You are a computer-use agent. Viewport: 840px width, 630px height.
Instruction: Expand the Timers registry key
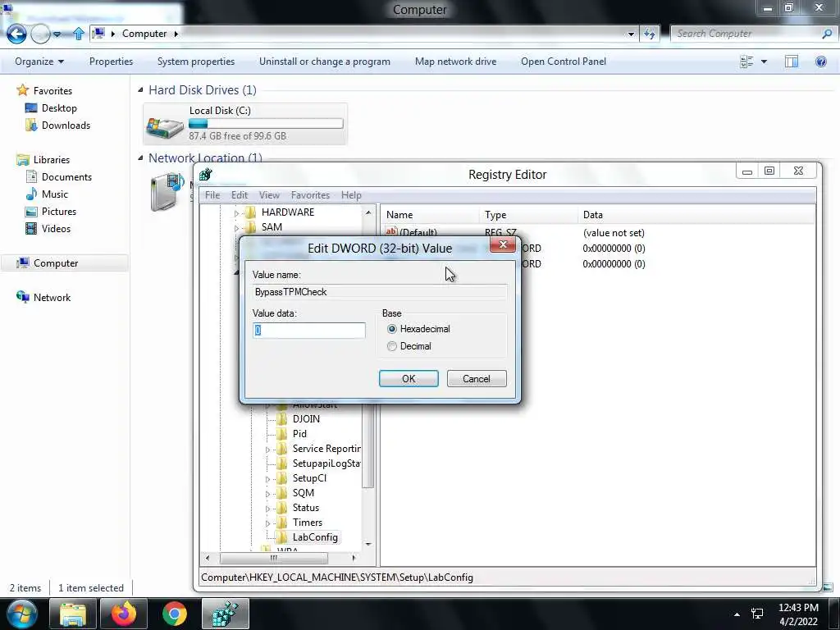(267, 523)
